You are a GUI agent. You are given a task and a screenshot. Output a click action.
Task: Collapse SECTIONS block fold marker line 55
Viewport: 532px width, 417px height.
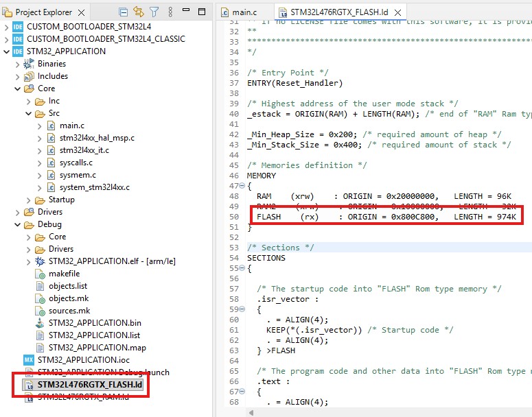(242, 268)
